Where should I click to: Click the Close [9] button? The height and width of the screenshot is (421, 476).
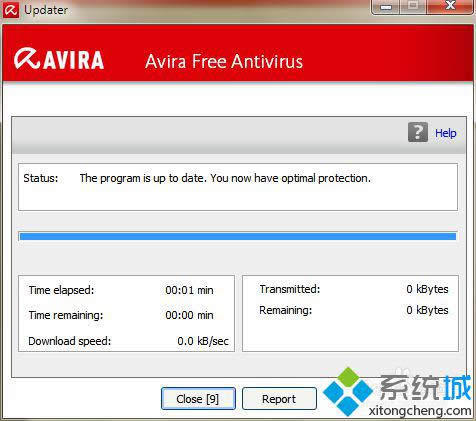point(198,399)
